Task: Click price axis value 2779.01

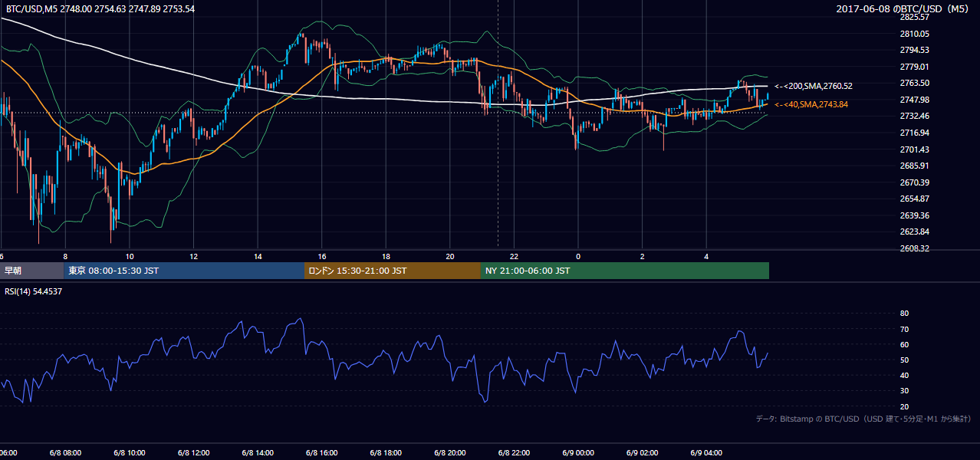Action: (x=915, y=67)
